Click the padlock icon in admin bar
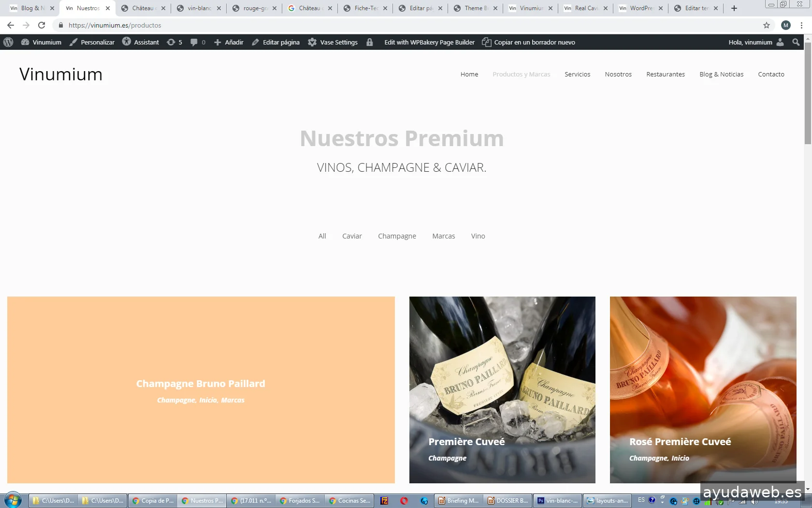Screen dimensions: 812x508 pos(370,43)
